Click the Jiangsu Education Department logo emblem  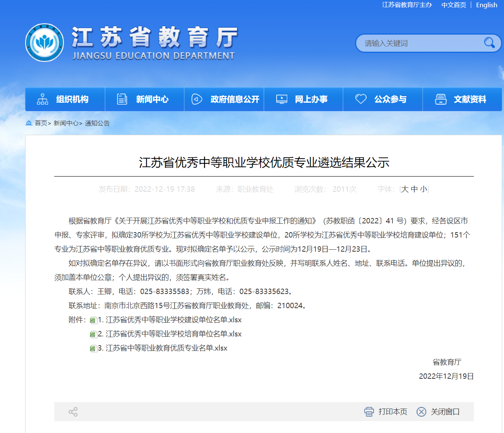(45, 43)
